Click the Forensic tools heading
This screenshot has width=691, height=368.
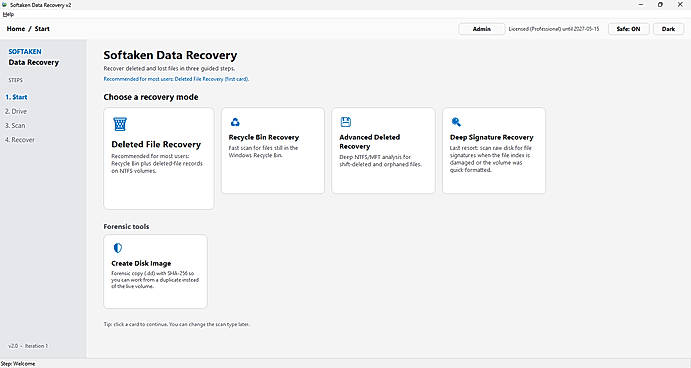coord(126,227)
